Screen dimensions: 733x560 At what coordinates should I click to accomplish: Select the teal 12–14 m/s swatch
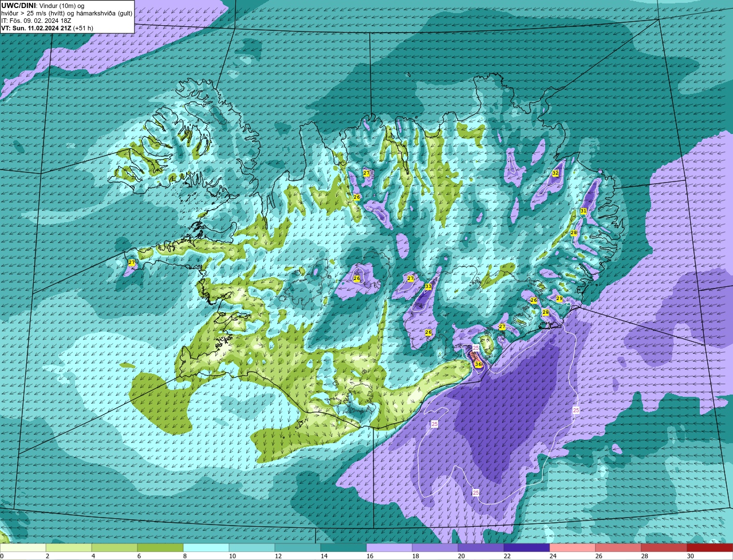pos(298,548)
